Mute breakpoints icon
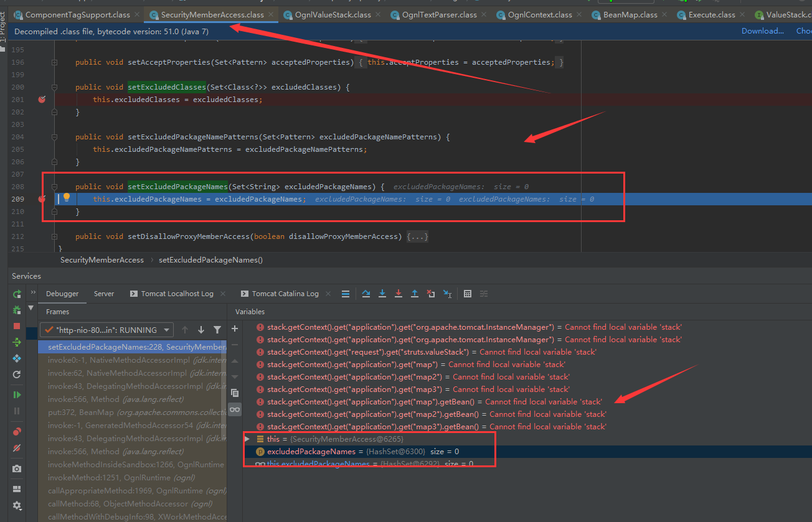812x522 pixels. coord(17,448)
